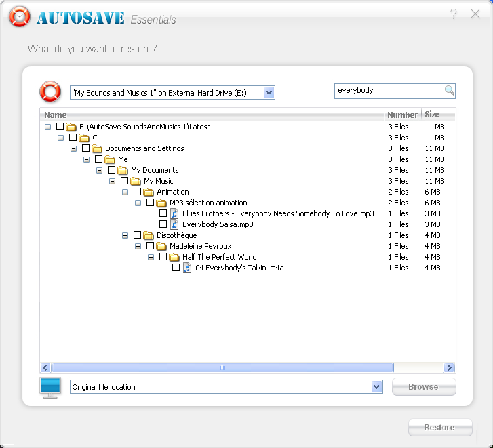Click into the search field containing everybody

[x=389, y=91]
